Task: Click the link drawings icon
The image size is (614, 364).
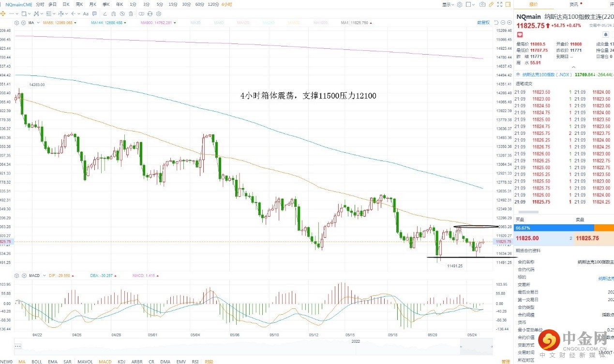Action: tap(141, 14)
